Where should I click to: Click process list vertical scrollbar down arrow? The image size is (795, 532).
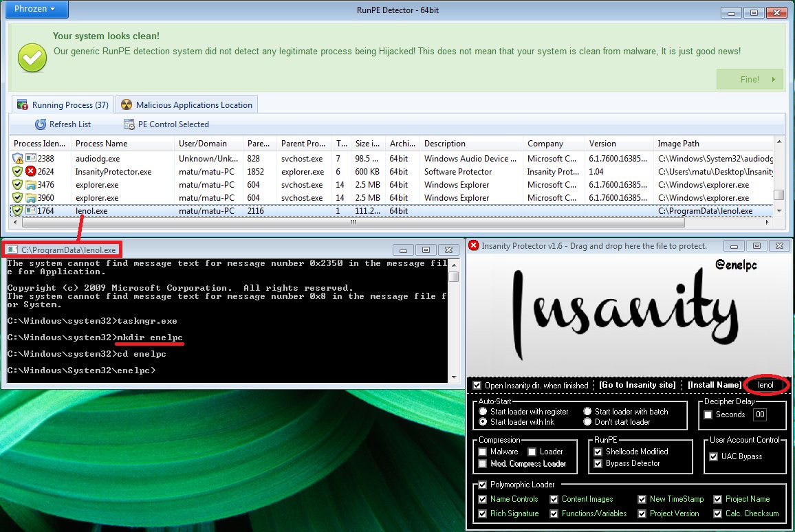tap(779, 211)
